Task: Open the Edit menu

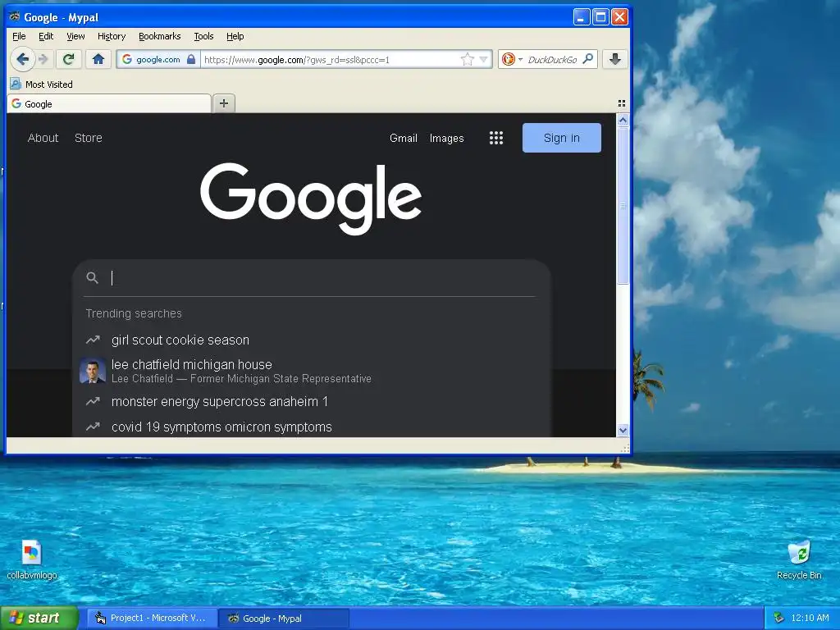Action: [46, 36]
